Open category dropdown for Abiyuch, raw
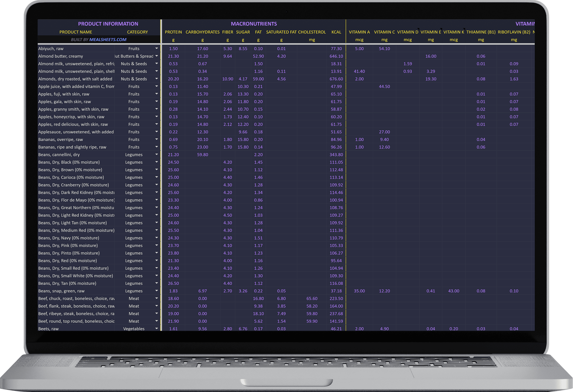The width and height of the screenshot is (573, 392). [157, 49]
